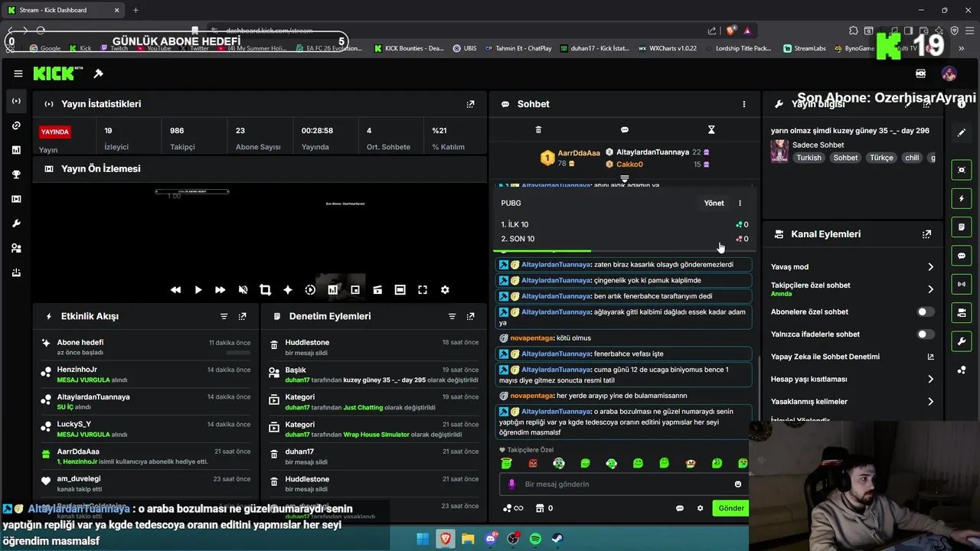Click the Turkish tag in Yayın bilgisi
Screen dimensions: 980x551
tap(808, 158)
